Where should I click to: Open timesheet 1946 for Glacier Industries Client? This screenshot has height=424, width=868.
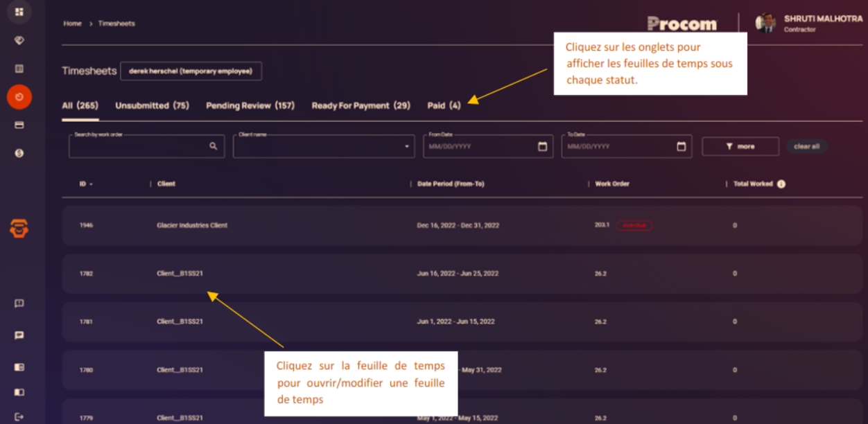(x=192, y=226)
